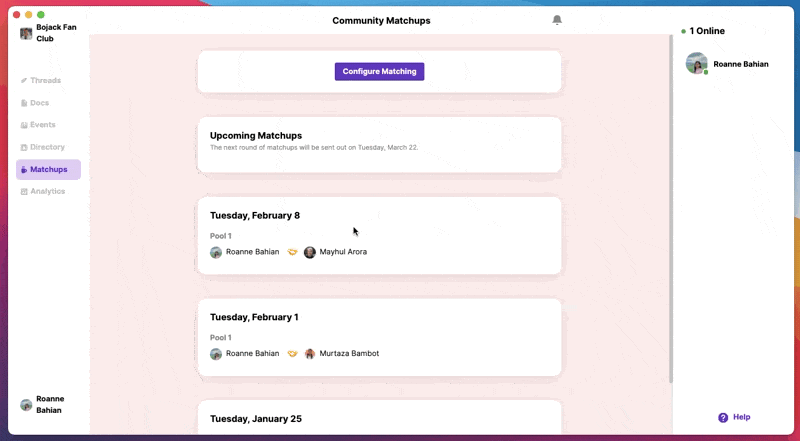The image size is (800, 441).
Task: Open Roanne Bahian's account menu at bottom left
Action: (43, 404)
